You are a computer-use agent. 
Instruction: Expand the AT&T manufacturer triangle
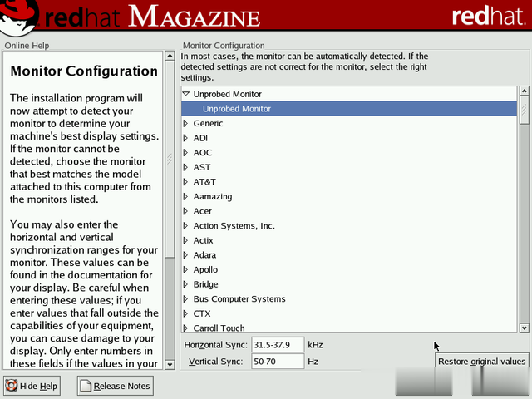pyautogui.click(x=185, y=182)
